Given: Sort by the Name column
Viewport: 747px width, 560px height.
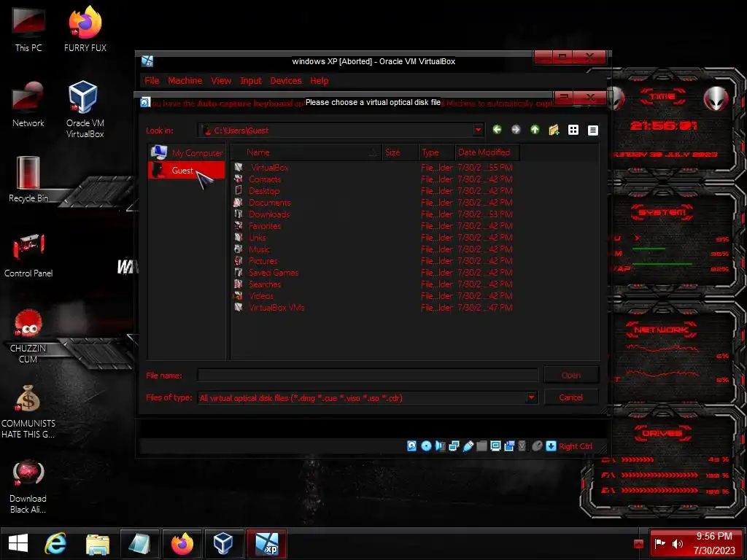Looking at the screenshot, I should 306,152.
